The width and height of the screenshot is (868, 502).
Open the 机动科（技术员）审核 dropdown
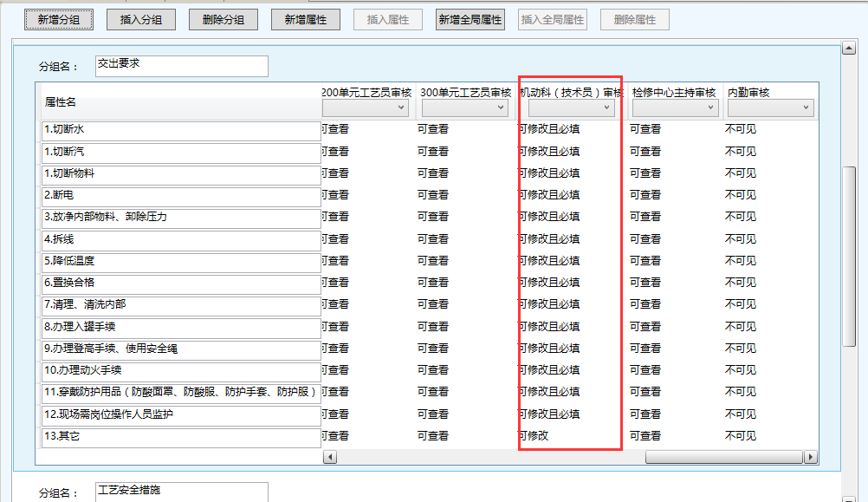tap(571, 108)
